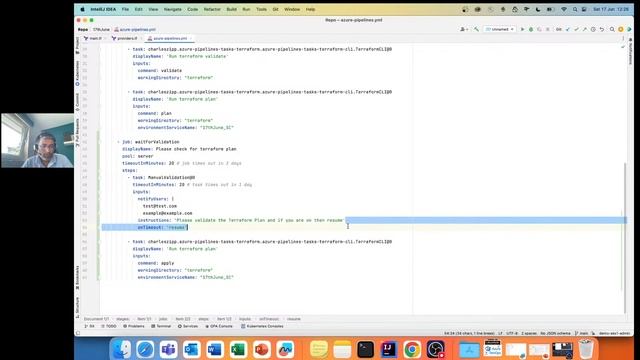
Task: Click the 'jobs' breadcrumb
Action: click(163, 319)
